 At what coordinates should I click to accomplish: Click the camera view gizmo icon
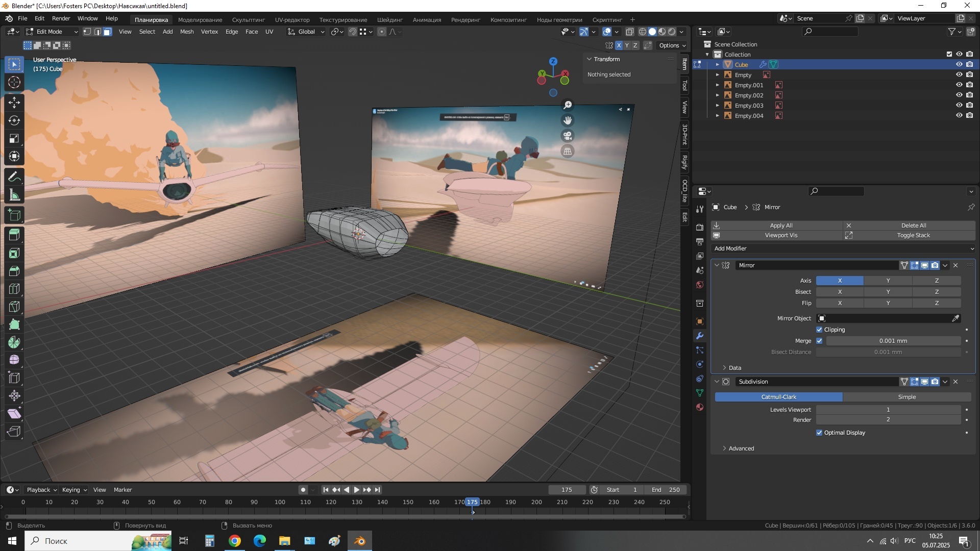pos(568,136)
